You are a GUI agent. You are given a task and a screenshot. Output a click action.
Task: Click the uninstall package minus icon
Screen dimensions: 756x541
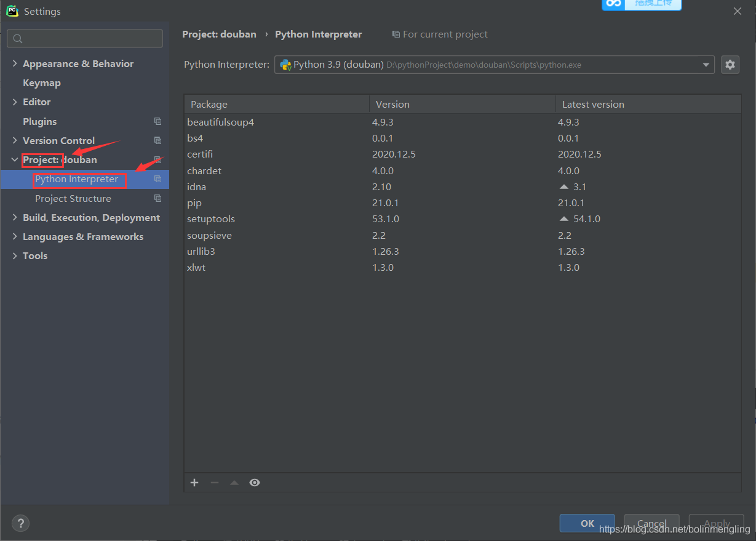tap(214, 483)
